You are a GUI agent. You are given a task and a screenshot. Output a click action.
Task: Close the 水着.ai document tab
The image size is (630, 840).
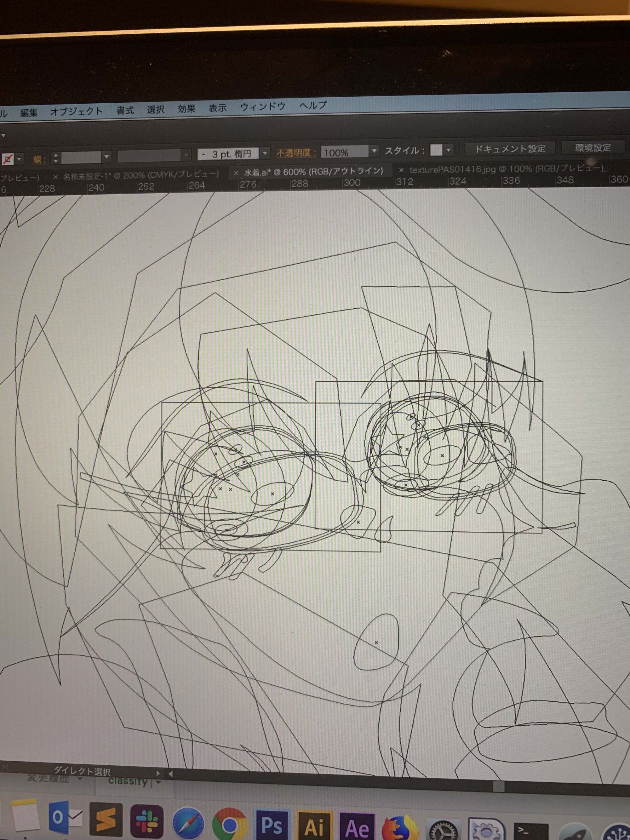236,173
